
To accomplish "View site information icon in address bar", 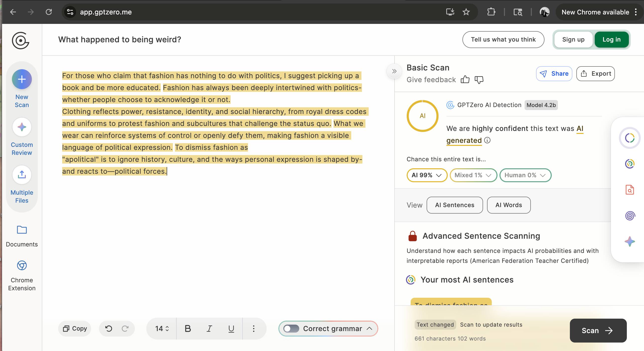I will point(70,12).
